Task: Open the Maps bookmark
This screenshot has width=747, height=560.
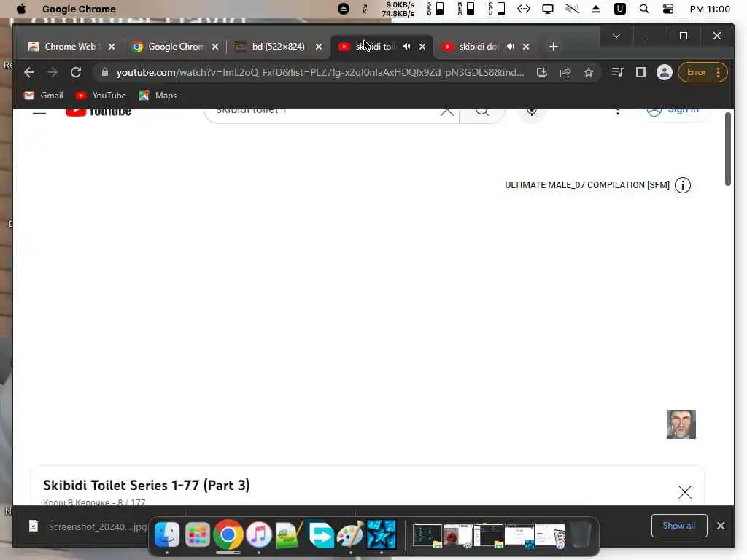Action: coord(158,96)
